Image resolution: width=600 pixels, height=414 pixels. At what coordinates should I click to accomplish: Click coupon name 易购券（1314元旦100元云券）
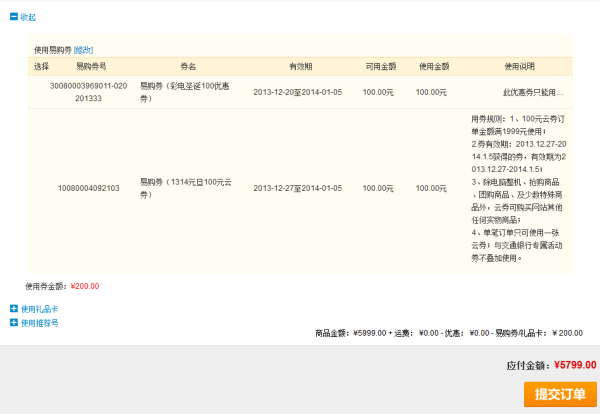click(x=186, y=188)
